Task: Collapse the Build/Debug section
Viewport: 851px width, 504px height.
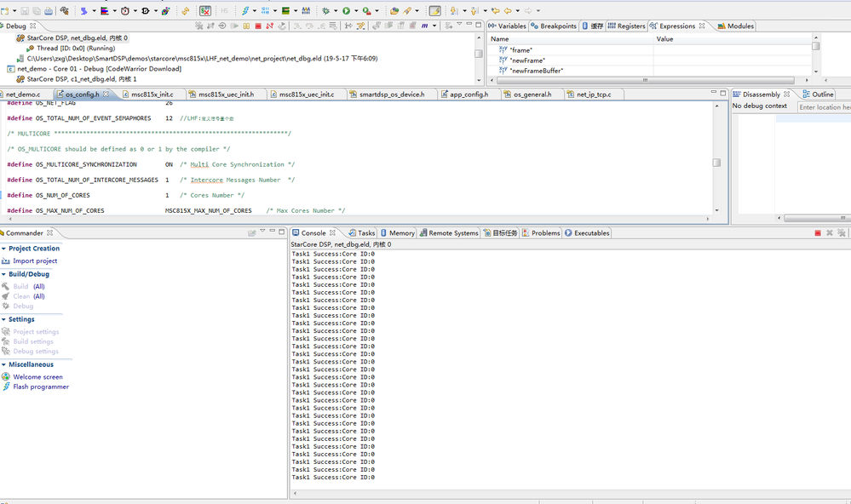Action: tap(3, 274)
